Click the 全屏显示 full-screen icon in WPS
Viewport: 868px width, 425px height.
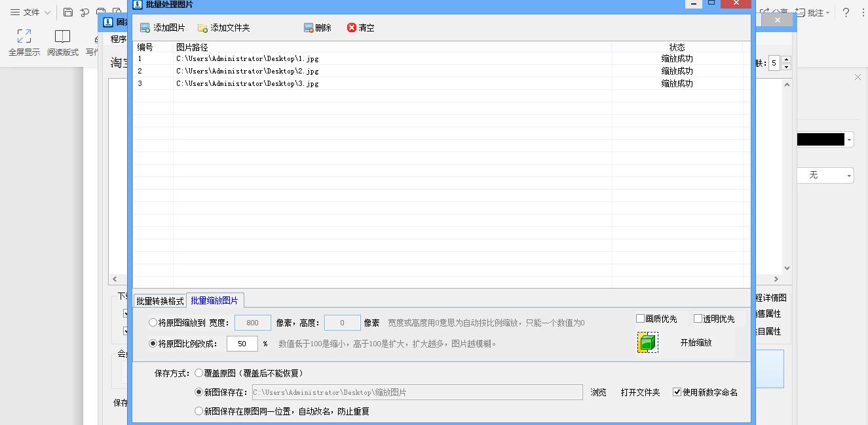point(24,41)
